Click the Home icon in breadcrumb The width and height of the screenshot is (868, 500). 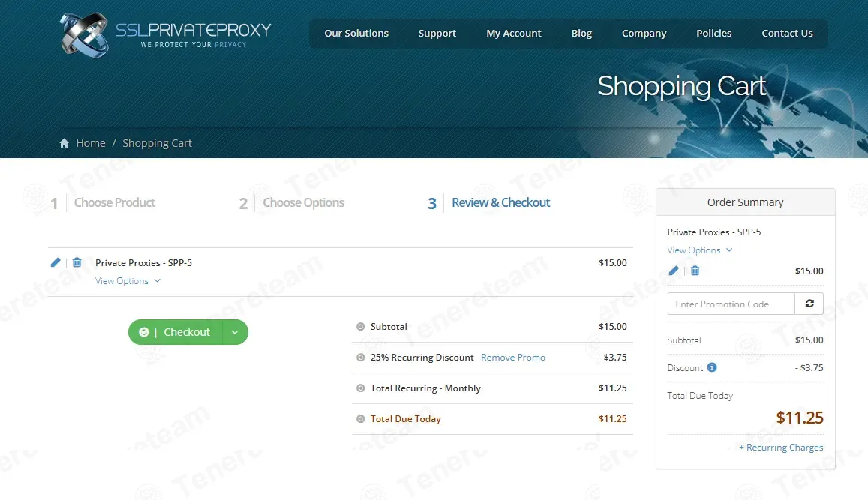[x=65, y=143]
